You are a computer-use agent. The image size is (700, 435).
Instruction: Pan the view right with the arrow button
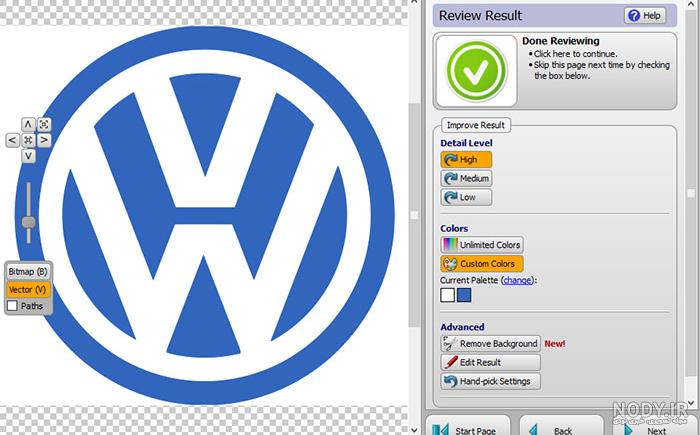coord(44,140)
